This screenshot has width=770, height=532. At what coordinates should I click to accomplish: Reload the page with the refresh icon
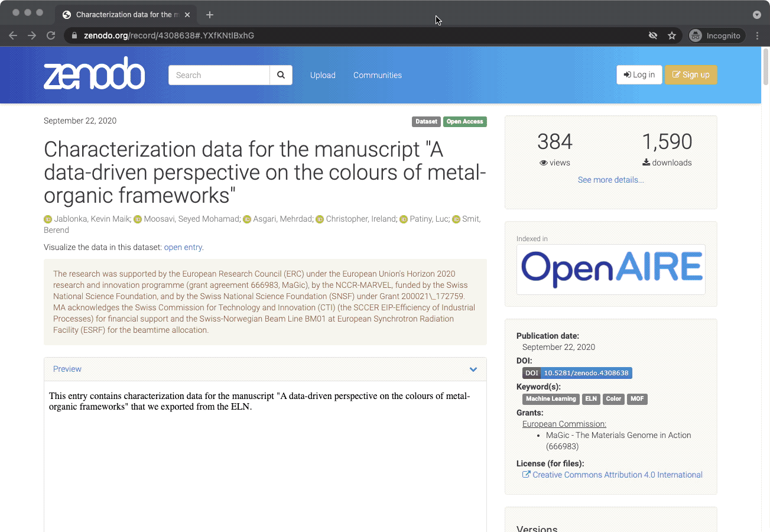point(51,35)
